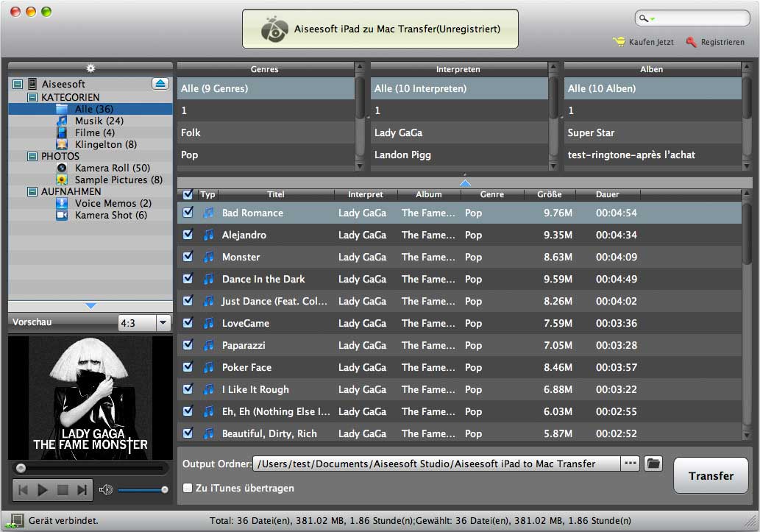Viewport: 760px width, 532px height.
Task: Open the Kaufen Jetzt purchase link
Action: [651, 42]
